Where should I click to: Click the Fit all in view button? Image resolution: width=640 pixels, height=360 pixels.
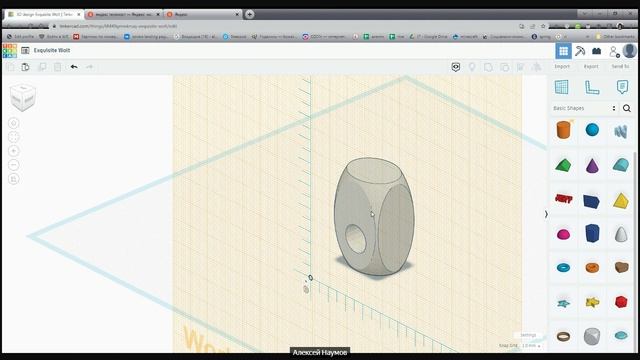[14, 137]
